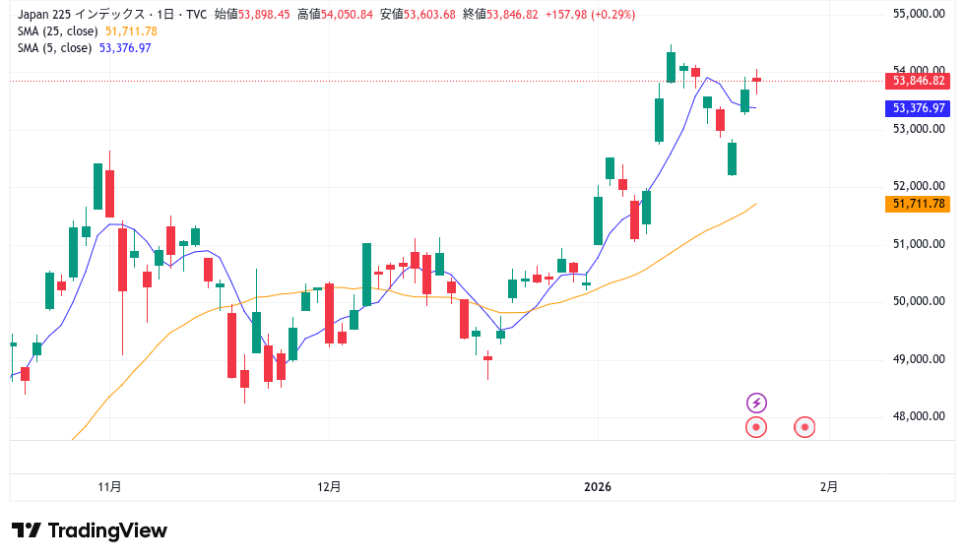Click the red 53,846.82 current price tag
Viewport: 965px width, 560px height.
coord(919,81)
